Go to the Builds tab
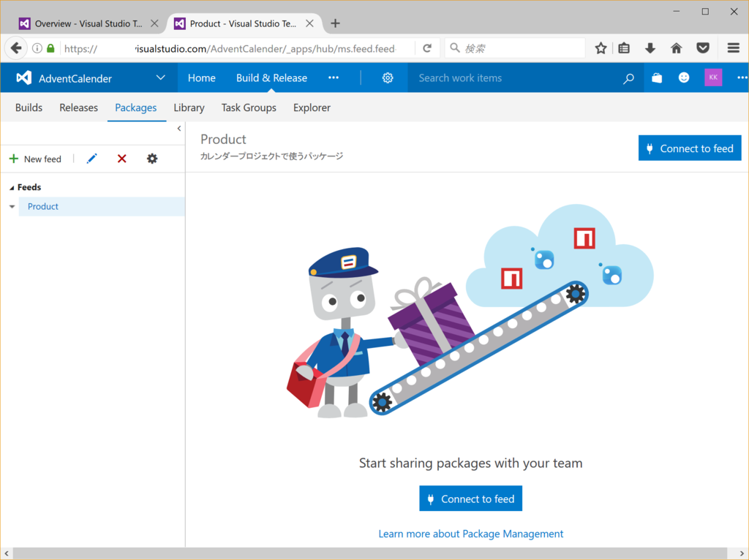 [29, 107]
